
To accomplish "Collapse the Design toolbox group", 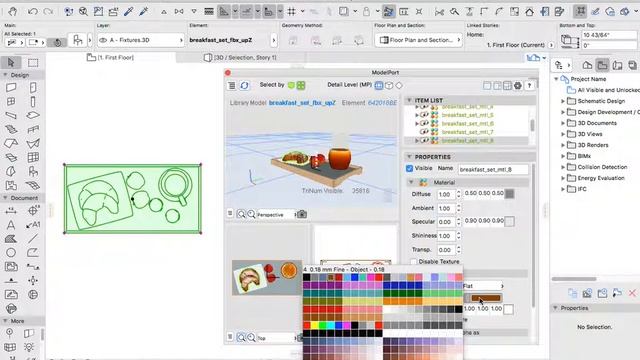I will (x=5, y=75).
